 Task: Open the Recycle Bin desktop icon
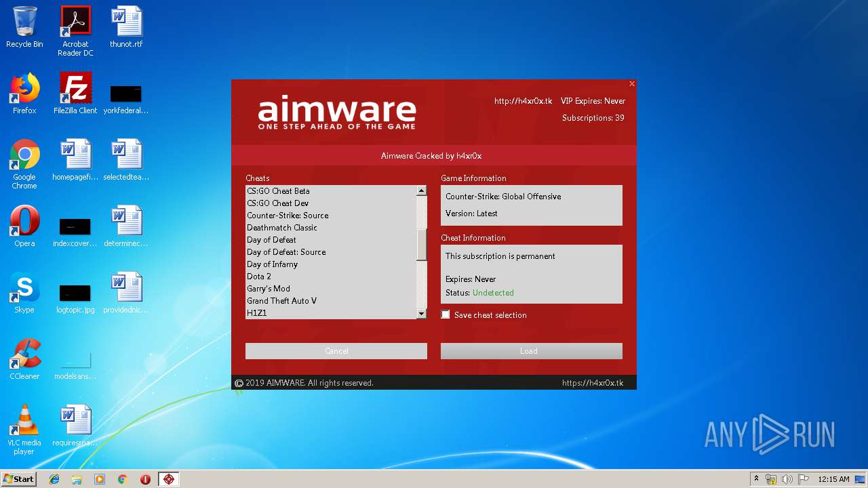24,28
